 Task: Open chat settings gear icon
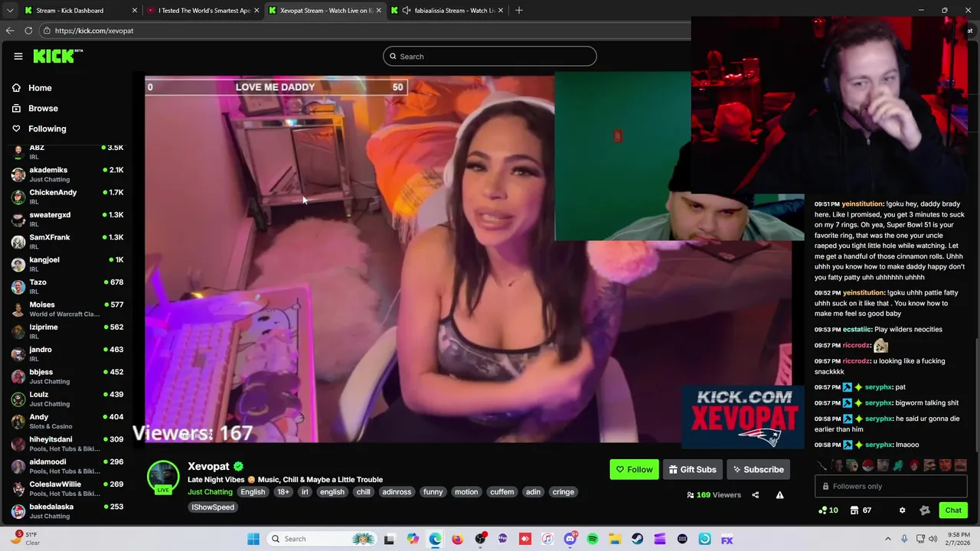[x=902, y=510]
